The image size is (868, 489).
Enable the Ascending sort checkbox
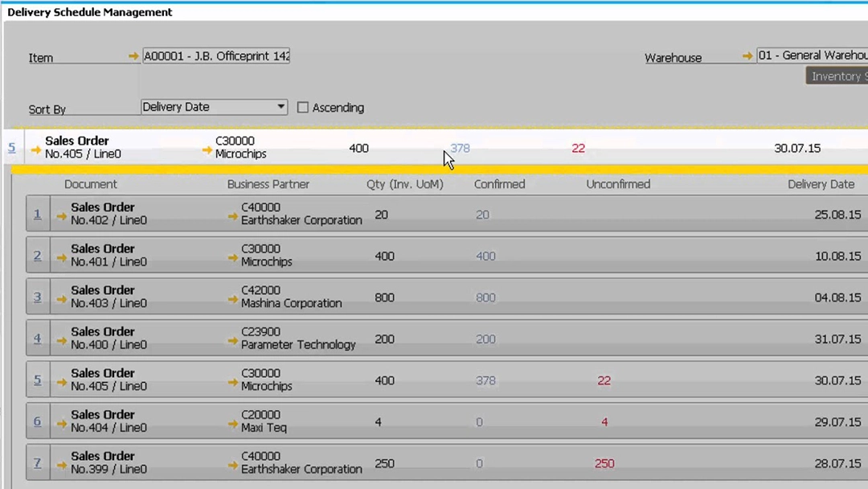(x=303, y=107)
